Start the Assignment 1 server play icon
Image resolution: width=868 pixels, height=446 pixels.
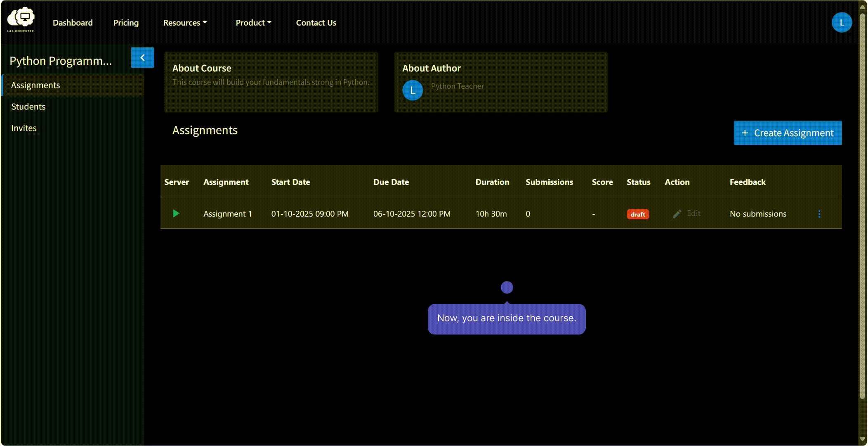coord(176,214)
